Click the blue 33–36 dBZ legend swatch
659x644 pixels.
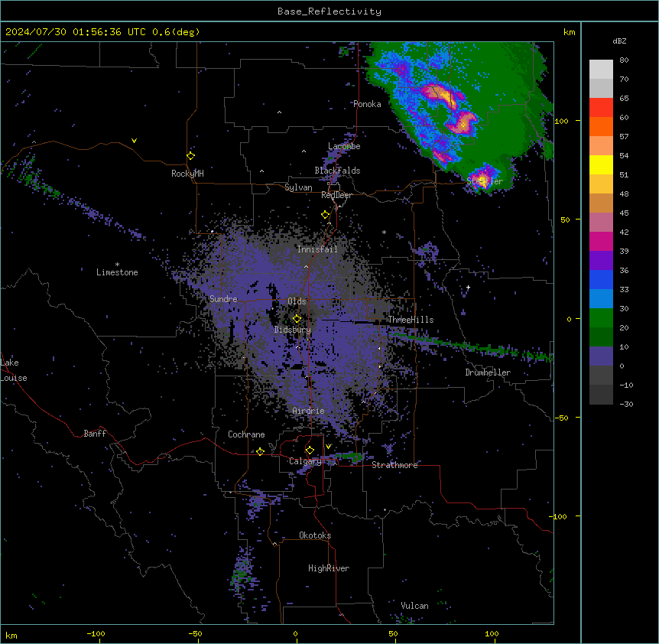click(x=601, y=279)
